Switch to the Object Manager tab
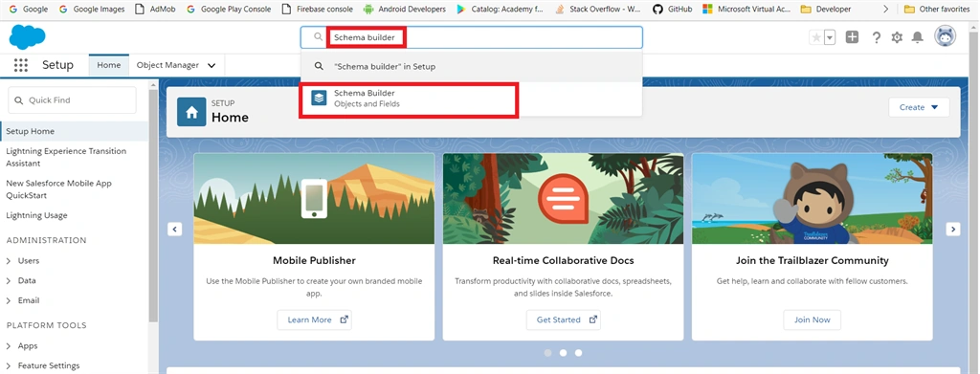 click(x=167, y=65)
